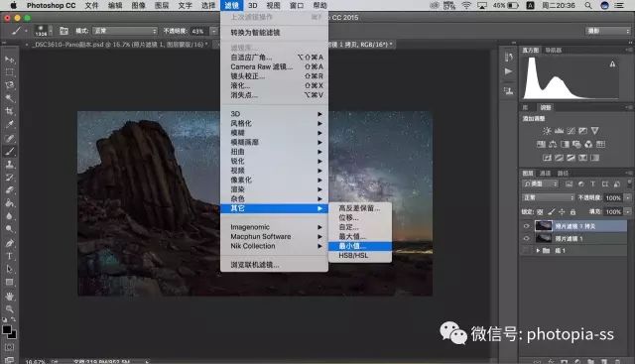Open the Nik Collection submenu
The width and height of the screenshot is (635, 364).
pos(274,246)
